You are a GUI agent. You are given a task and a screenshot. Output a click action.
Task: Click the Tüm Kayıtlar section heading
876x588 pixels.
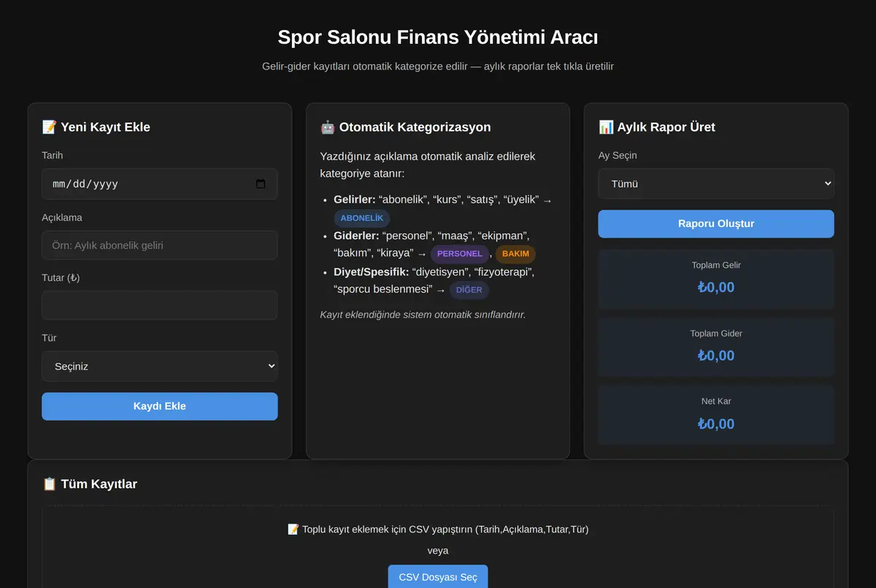click(x=90, y=484)
